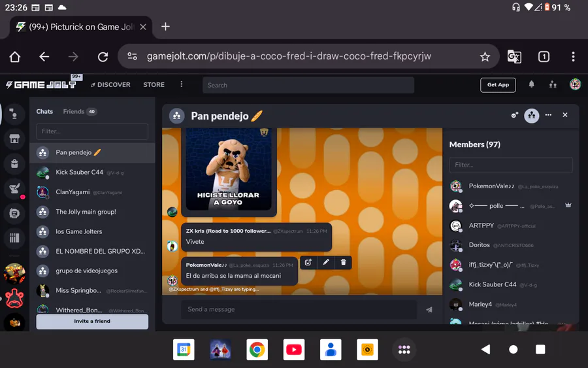
Task: Navigate back in the browser
Action: [44, 57]
